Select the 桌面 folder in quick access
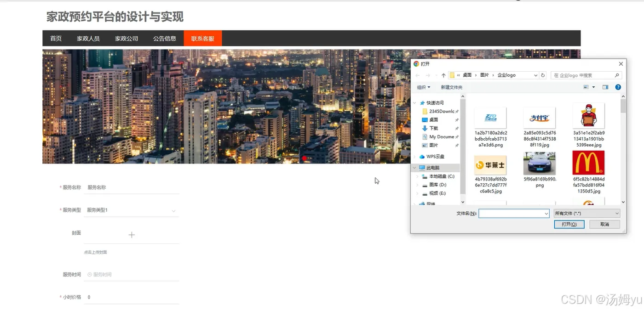This screenshot has width=644, height=311. click(x=434, y=120)
